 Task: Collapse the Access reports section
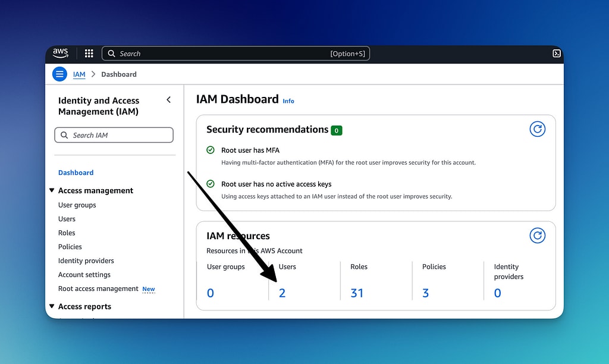tap(52, 306)
